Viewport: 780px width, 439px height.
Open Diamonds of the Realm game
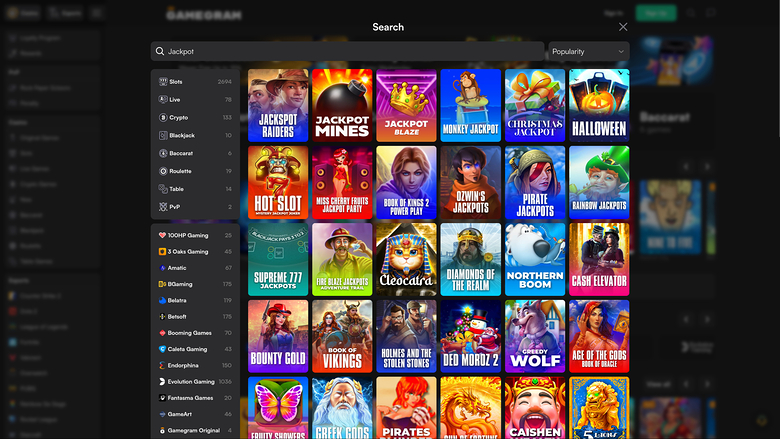471,260
